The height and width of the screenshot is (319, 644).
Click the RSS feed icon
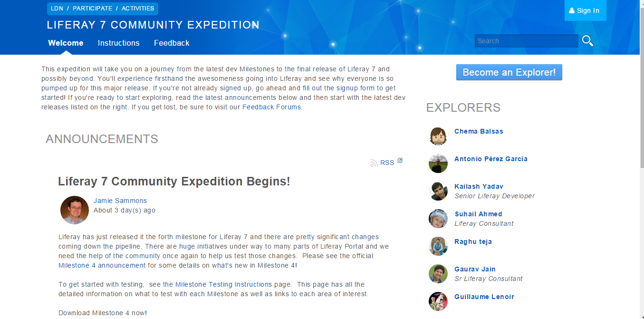[374, 163]
